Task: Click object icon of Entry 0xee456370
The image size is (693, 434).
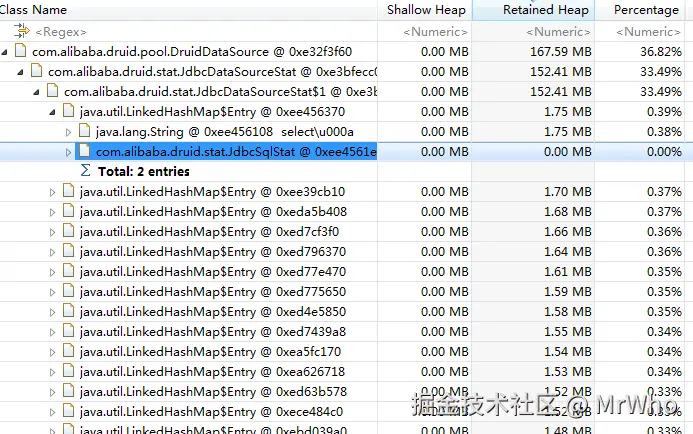Action: pyautogui.click(x=68, y=110)
